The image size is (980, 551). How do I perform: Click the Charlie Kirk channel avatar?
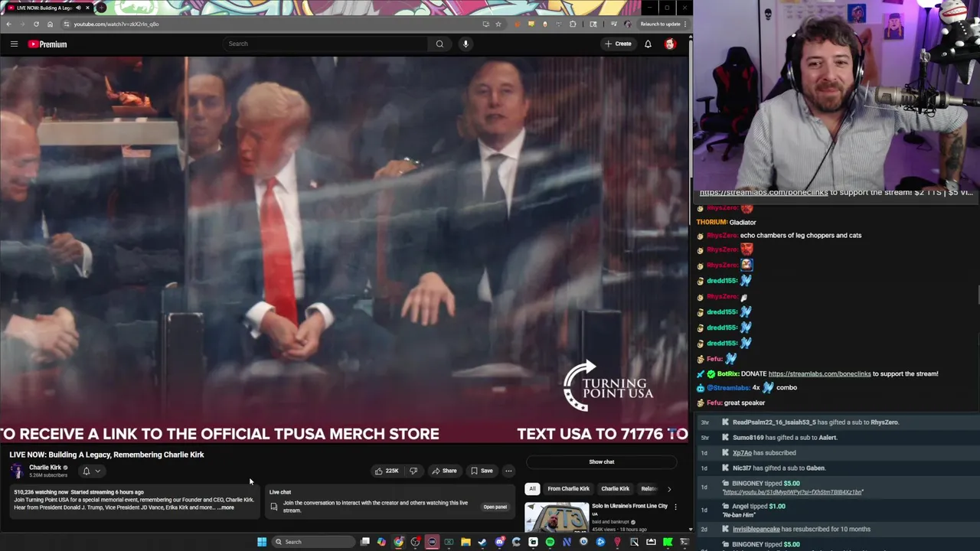pyautogui.click(x=17, y=471)
